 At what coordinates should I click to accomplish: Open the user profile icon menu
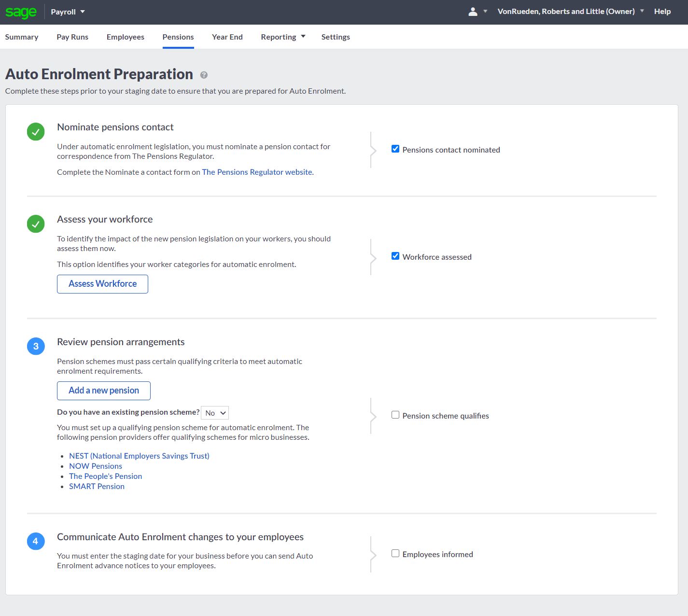click(x=473, y=12)
